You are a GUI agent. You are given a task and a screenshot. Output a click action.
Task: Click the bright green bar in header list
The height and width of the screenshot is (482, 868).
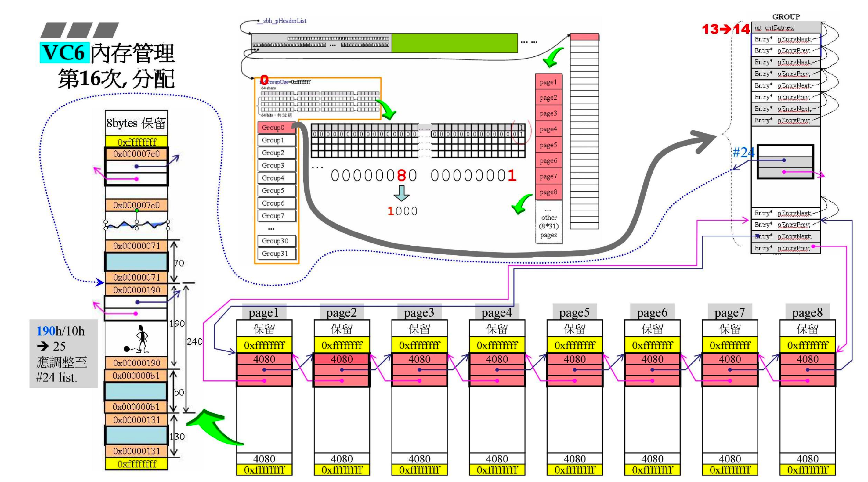pyautogui.click(x=454, y=43)
